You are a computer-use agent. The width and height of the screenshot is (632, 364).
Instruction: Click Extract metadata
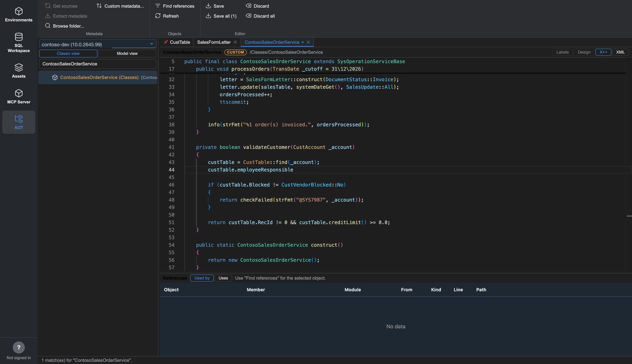(x=66, y=16)
